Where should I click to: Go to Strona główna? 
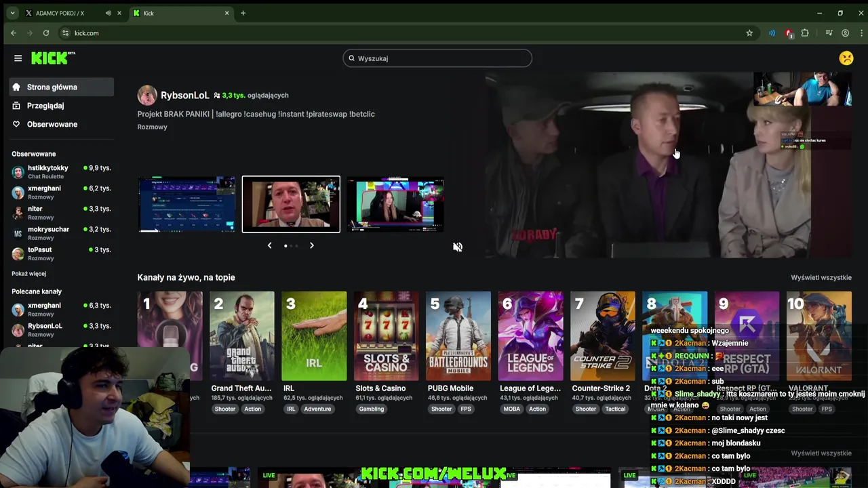click(62, 87)
